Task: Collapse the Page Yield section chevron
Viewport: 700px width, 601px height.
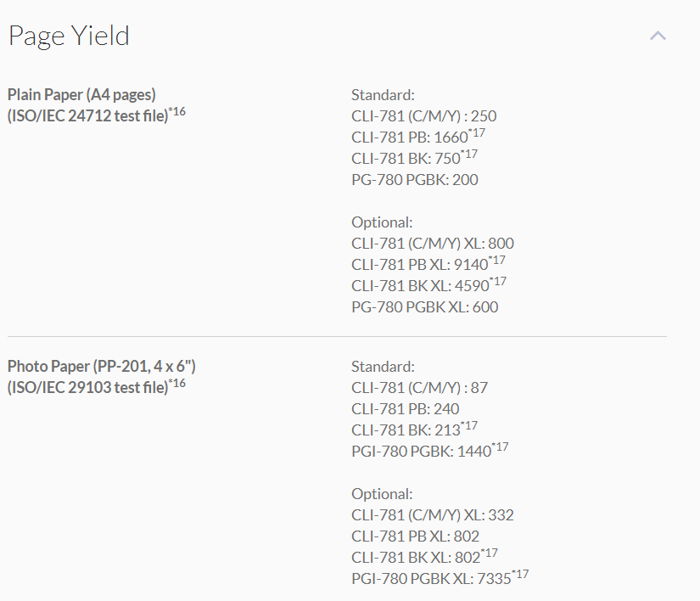Action: (658, 36)
